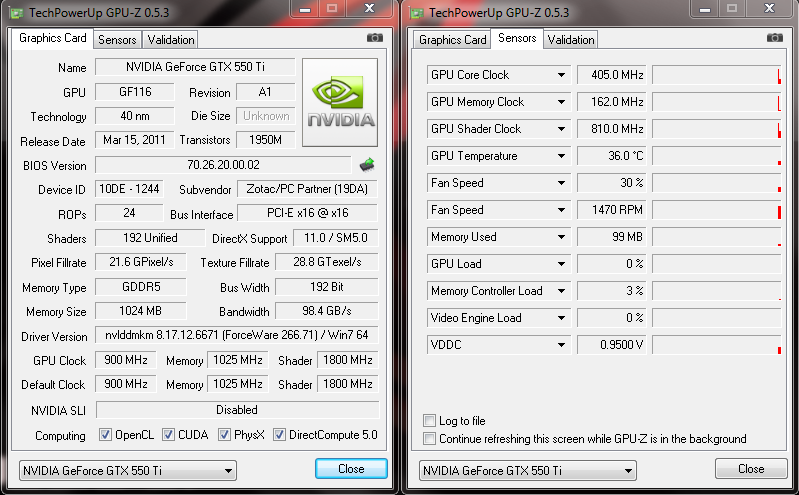Image resolution: width=799 pixels, height=495 pixels.
Task: Enable continue refreshing in background checkbox
Action: tap(430, 438)
